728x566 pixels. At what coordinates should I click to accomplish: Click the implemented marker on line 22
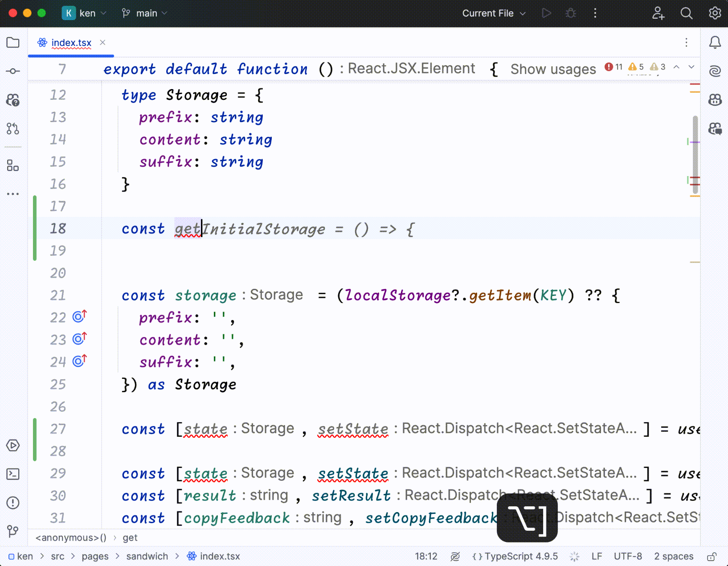80,316
